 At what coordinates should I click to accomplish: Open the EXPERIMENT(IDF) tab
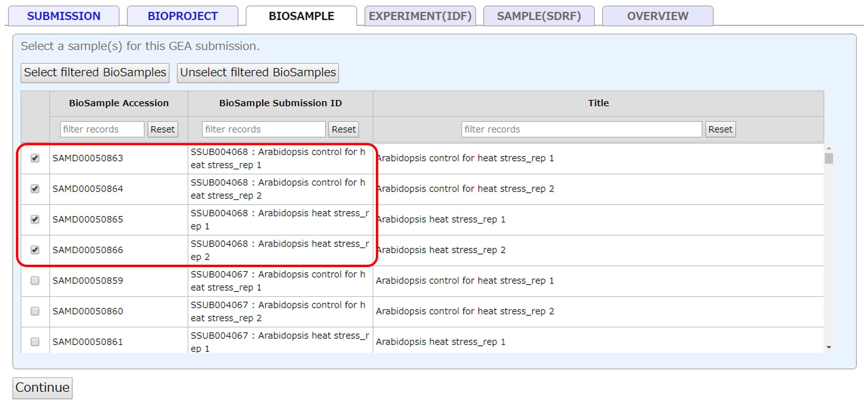click(420, 16)
